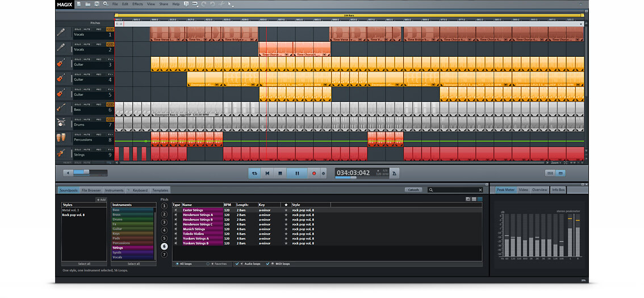Select the All loops radio button
The height and width of the screenshot is (298, 644).
[x=177, y=263]
